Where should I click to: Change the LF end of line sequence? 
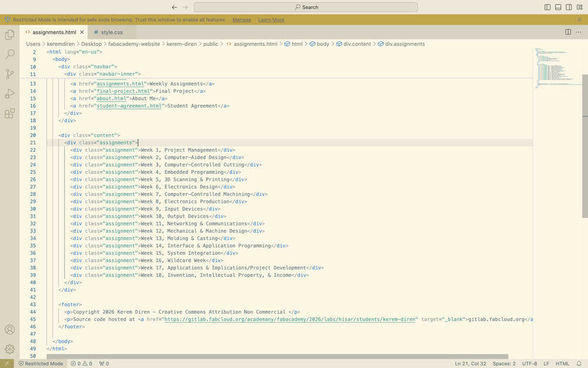point(546,363)
